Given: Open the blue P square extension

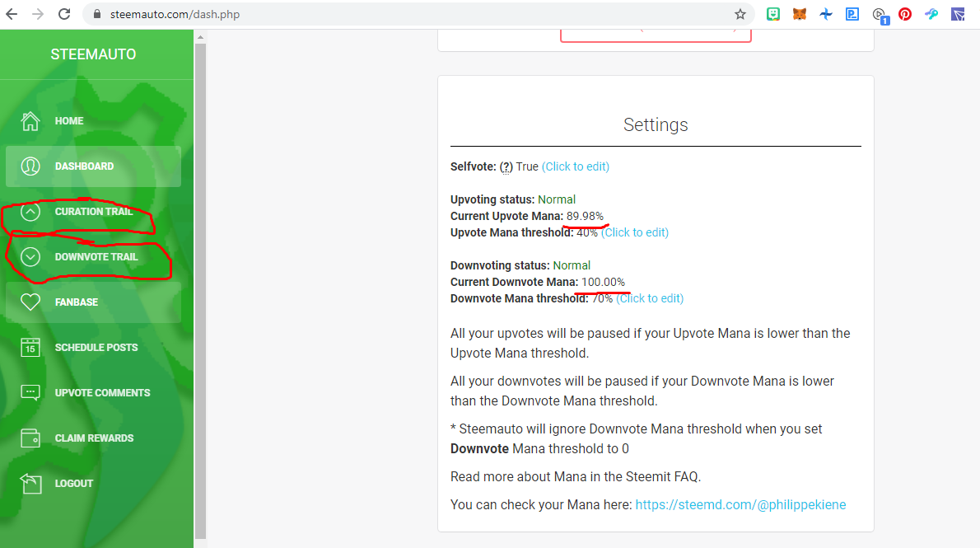Looking at the screenshot, I should coord(852,14).
